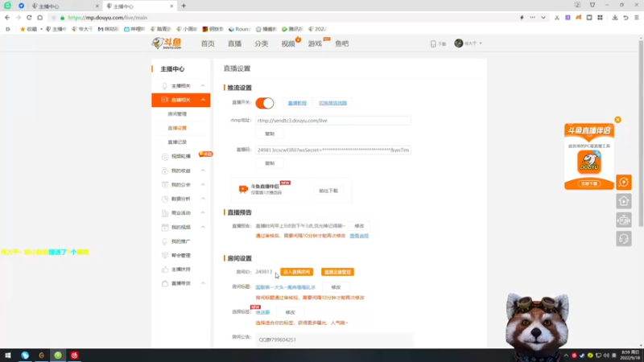This screenshot has height=362, width=644.
Task: Open the user account dropdown arrow
Action: tap(481, 43)
